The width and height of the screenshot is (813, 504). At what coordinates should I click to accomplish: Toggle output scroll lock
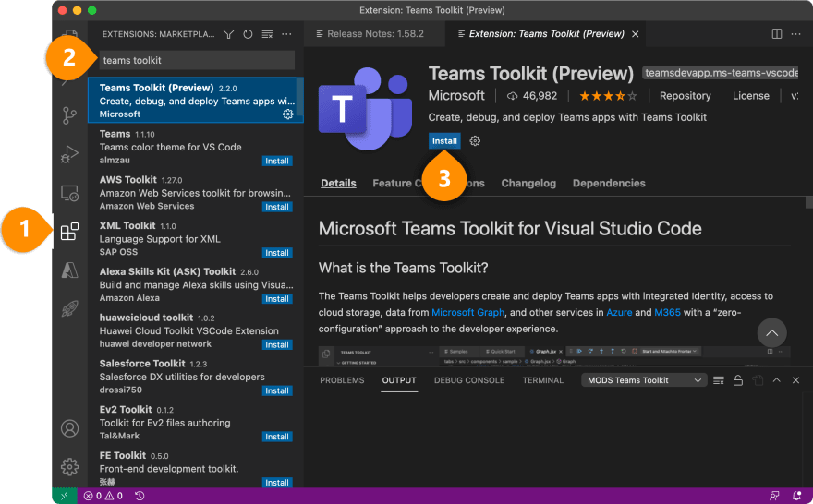tap(738, 380)
